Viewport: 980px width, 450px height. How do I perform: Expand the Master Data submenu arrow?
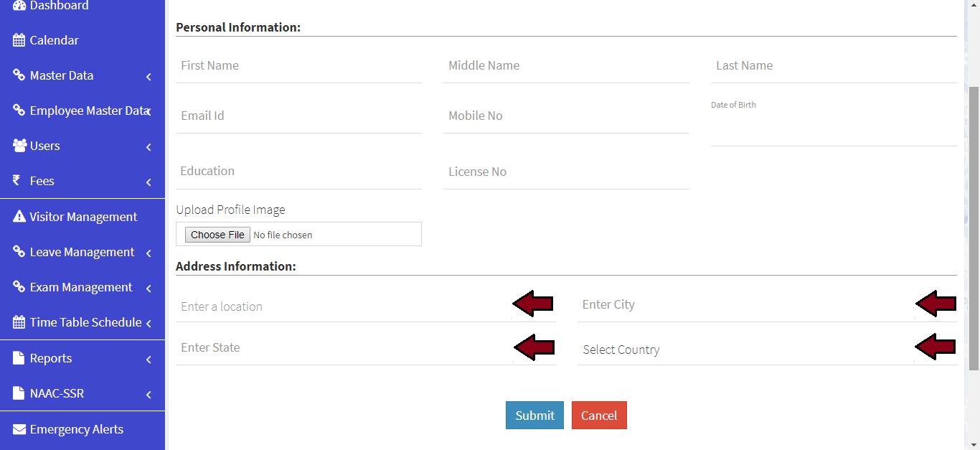pos(149,76)
